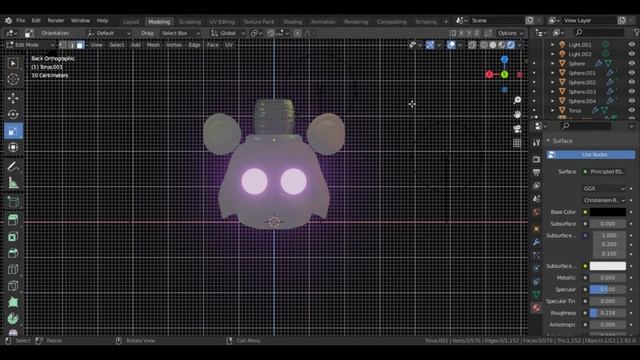The height and width of the screenshot is (360, 640).
Task: Open the Edit menu
Action: pyautogui.click(x=36, y=20)
